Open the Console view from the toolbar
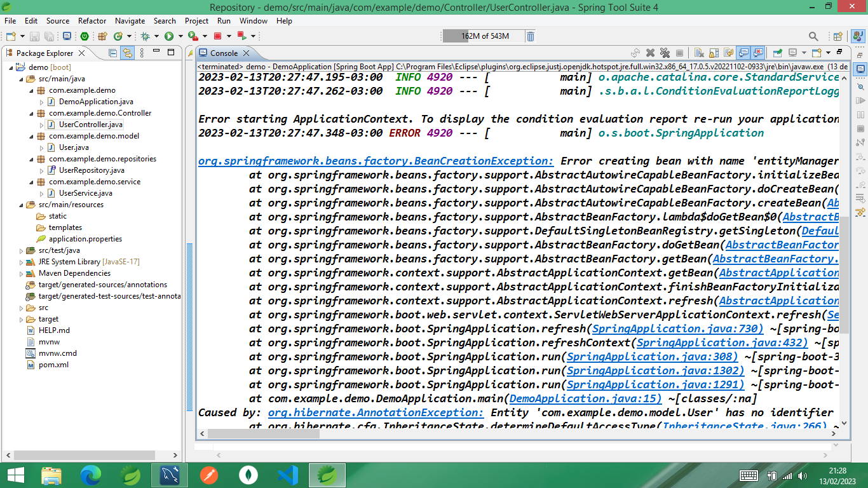This screenshot has height=488, width=868. click(67, 36)
